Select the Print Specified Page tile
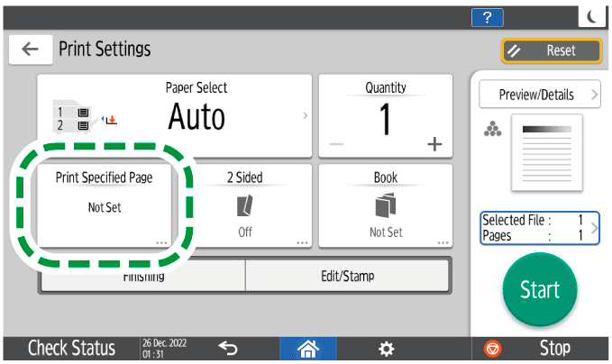 [104, 205]
